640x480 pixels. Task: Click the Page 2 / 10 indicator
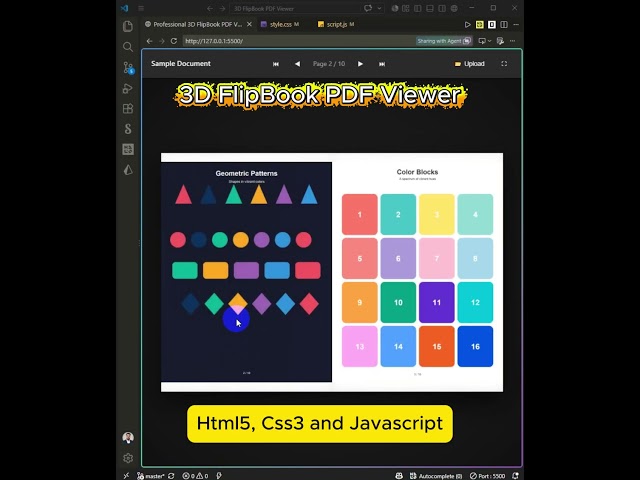click(x=329, y=64)
